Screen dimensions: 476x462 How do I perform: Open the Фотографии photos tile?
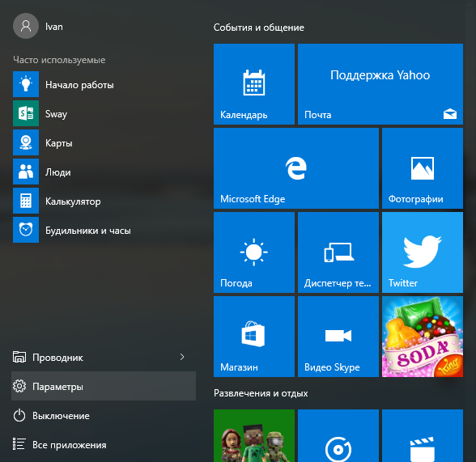pyautogui.click(x=423, y=168)
